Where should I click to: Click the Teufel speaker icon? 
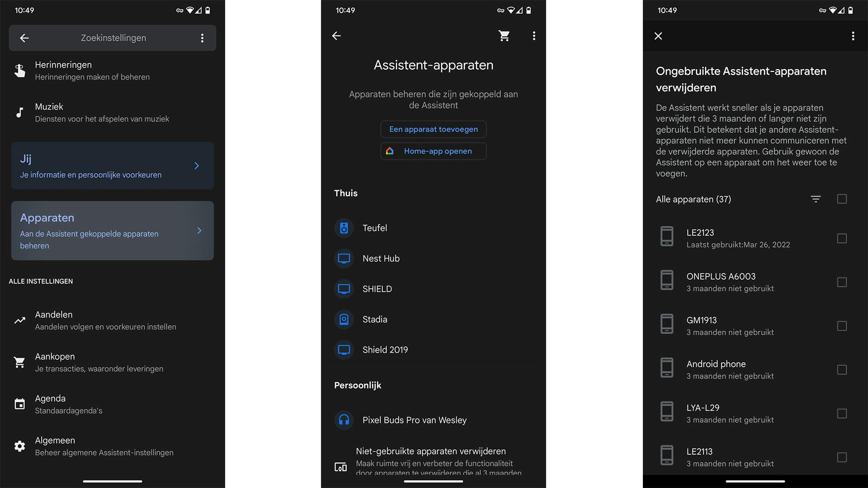344,228
